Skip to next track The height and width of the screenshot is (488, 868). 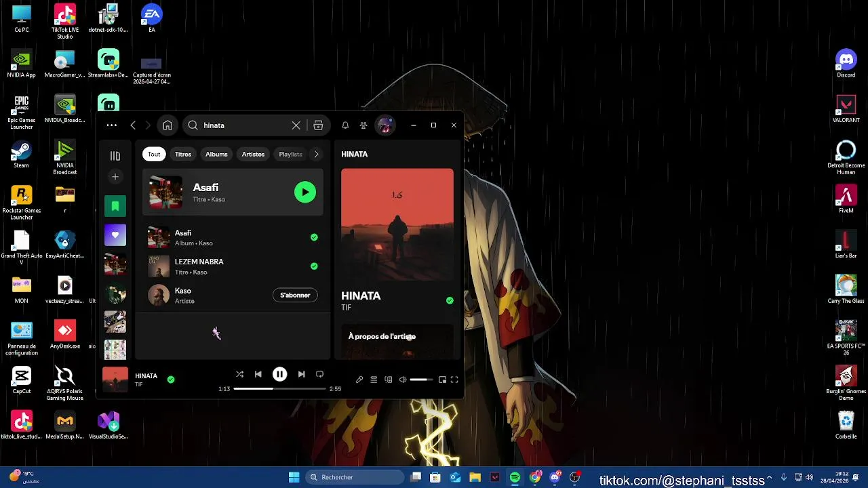coord(301,374)
